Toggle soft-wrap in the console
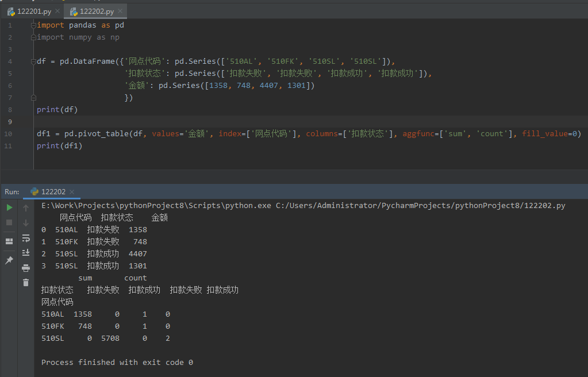This screenshot has width=588, height=377. tap(26, 239)
